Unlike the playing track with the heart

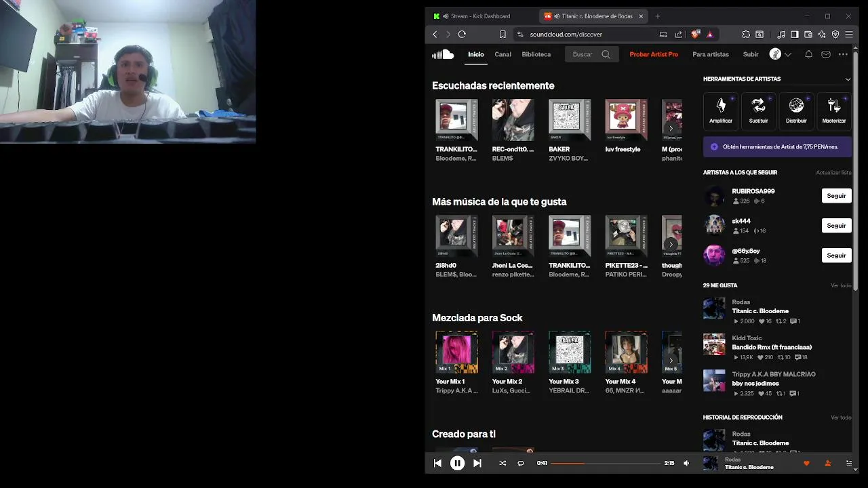[x=806, y=463]
